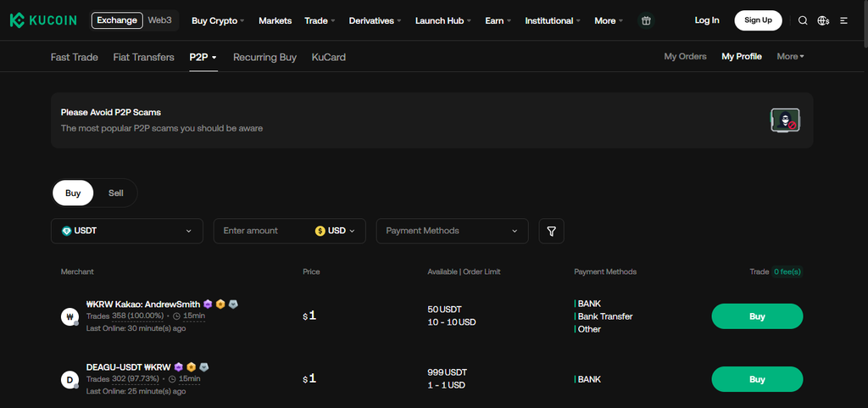Expand the top navigation More menu
Image resolution: width=868 pixels, height=408 pixels.
[x=609, y=20]
